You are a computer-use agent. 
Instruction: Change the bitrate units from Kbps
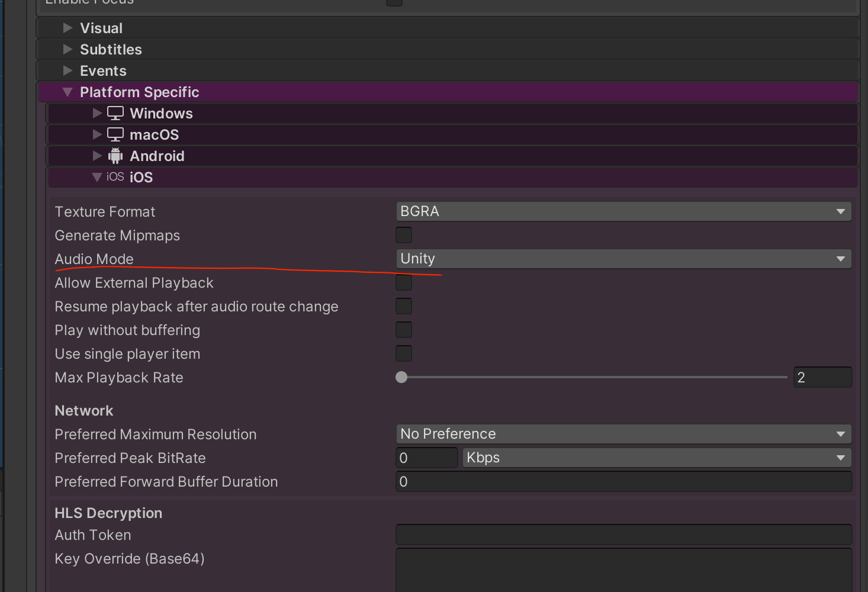(x=656, y=458)
